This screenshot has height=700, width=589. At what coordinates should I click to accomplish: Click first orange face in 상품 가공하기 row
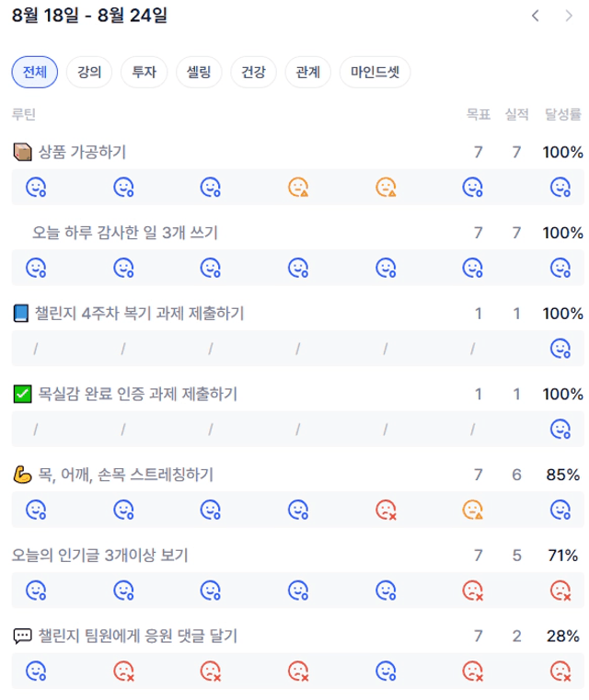298,187
